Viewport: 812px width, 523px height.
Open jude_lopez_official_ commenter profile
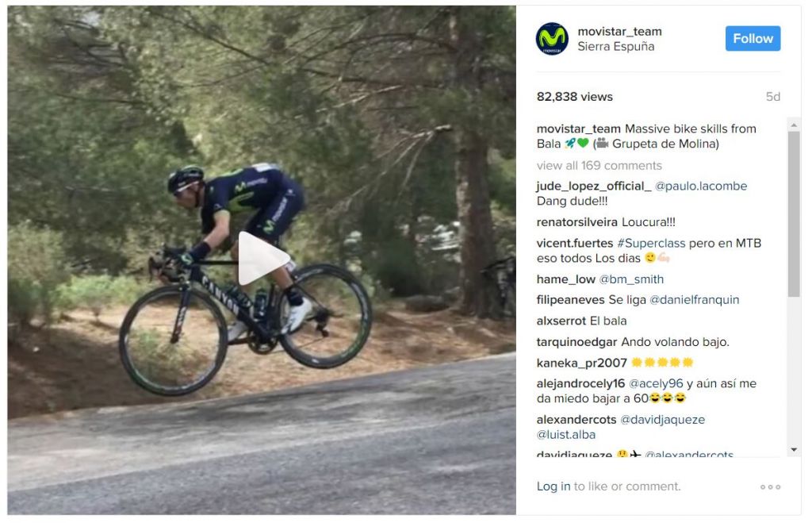(594, 186)
